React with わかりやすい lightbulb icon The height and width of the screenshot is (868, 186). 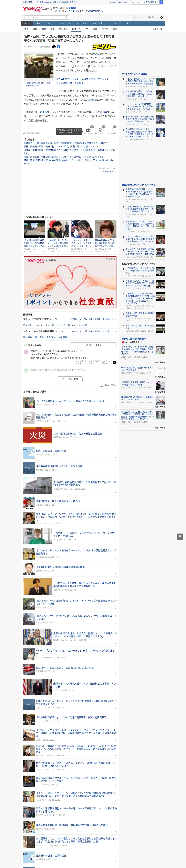click(x=100, y=130)
